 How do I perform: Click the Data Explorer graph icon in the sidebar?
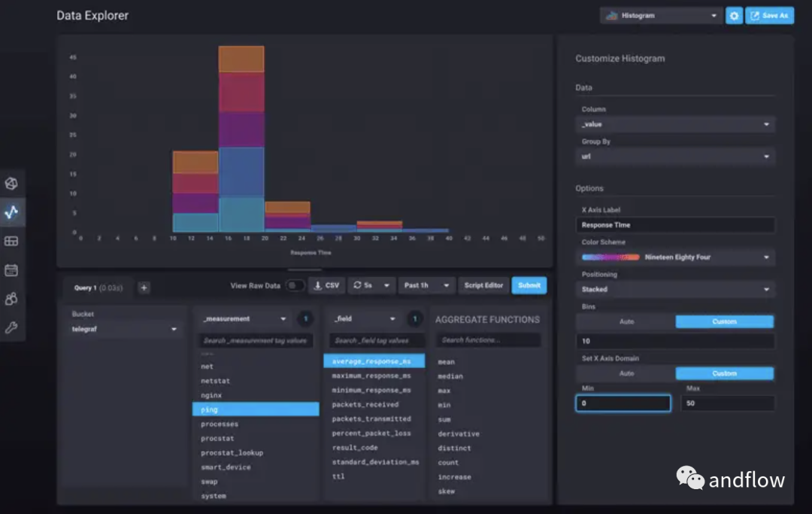tap(11, 212)
